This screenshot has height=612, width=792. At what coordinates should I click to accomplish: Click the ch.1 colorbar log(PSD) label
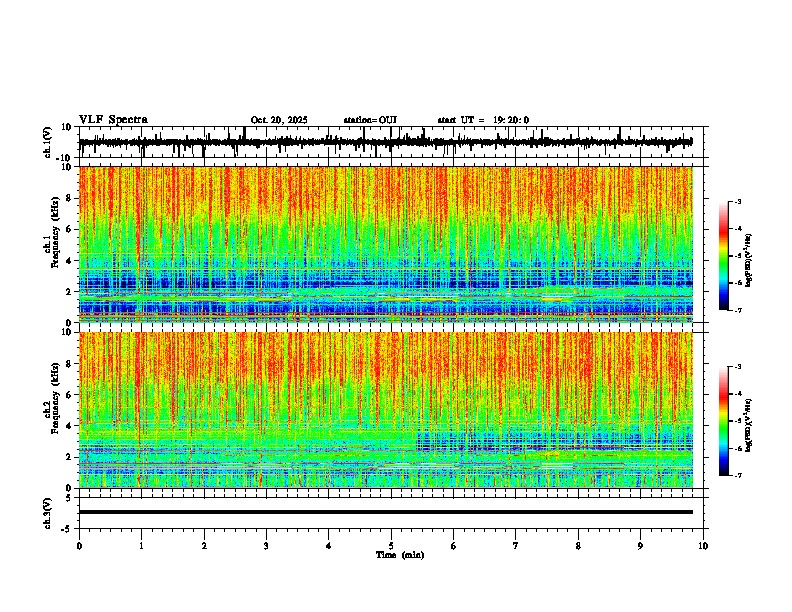[748, 261]
